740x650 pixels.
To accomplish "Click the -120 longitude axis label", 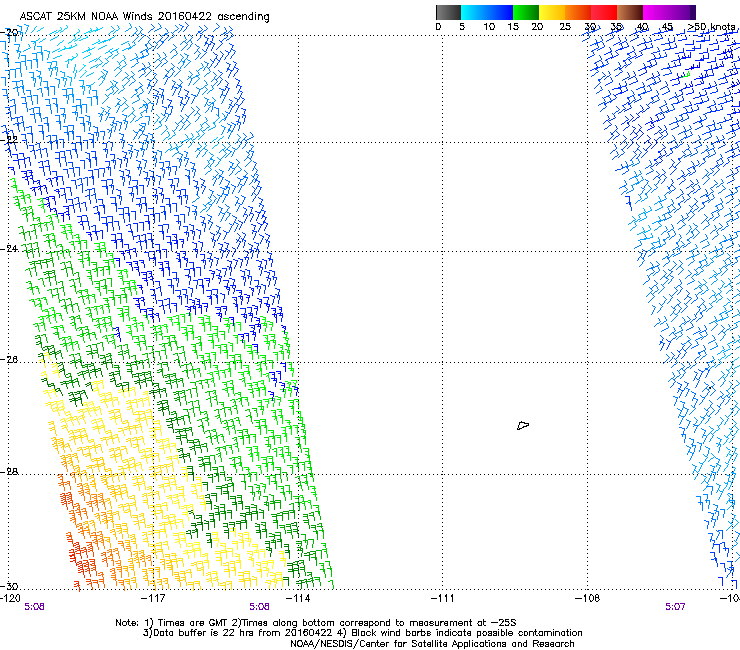I will (10, 599).
